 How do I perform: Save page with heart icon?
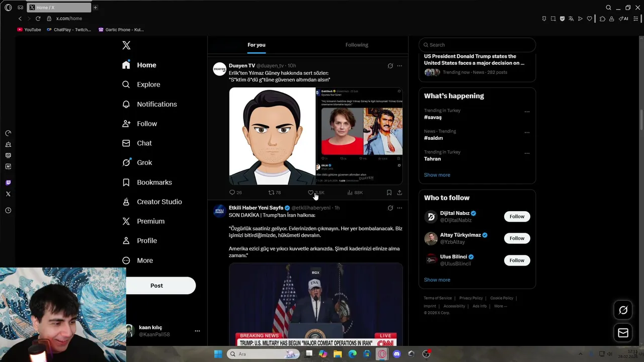pos(589,19)
